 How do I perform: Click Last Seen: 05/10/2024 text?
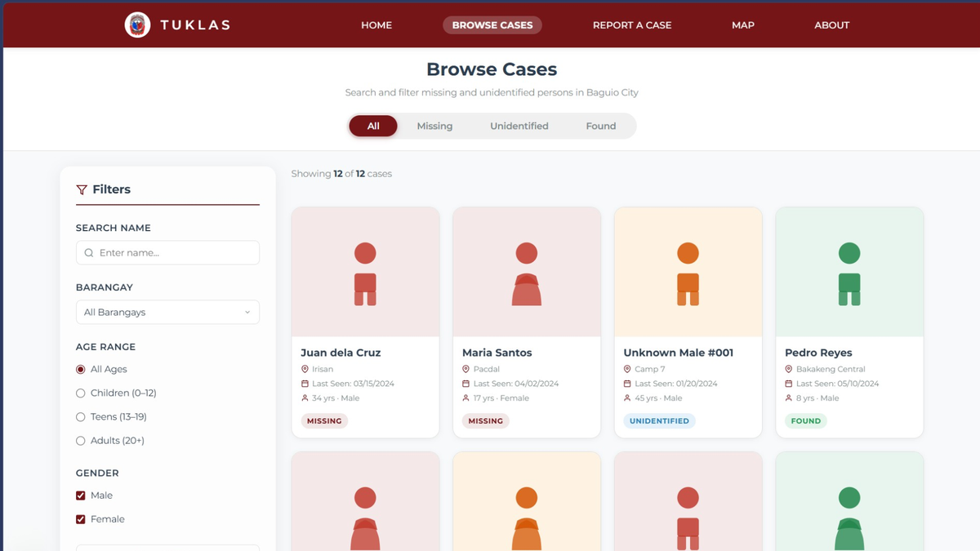click(837, 384)
